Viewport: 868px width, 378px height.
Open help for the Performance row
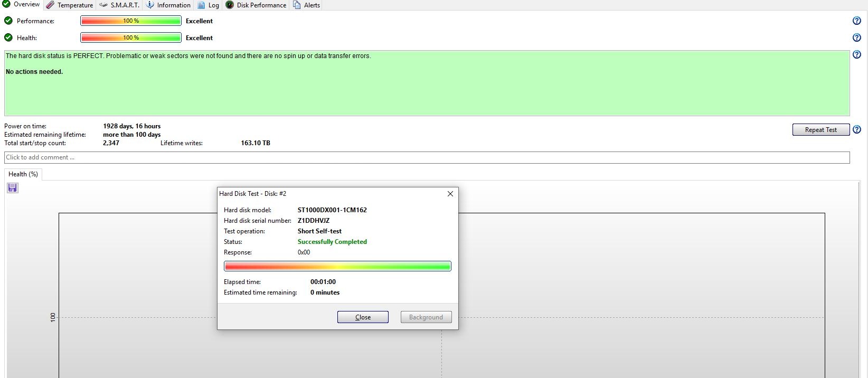(857, 21)
